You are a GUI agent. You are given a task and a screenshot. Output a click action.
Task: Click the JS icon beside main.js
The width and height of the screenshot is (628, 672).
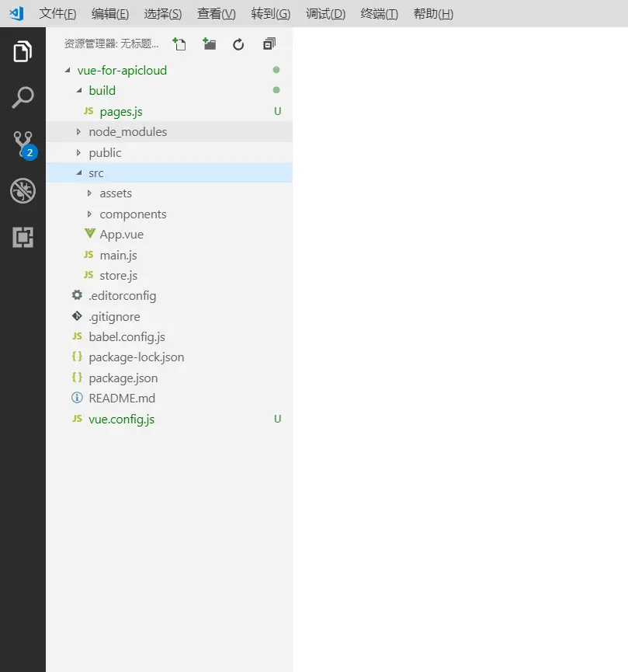(88, 255)
